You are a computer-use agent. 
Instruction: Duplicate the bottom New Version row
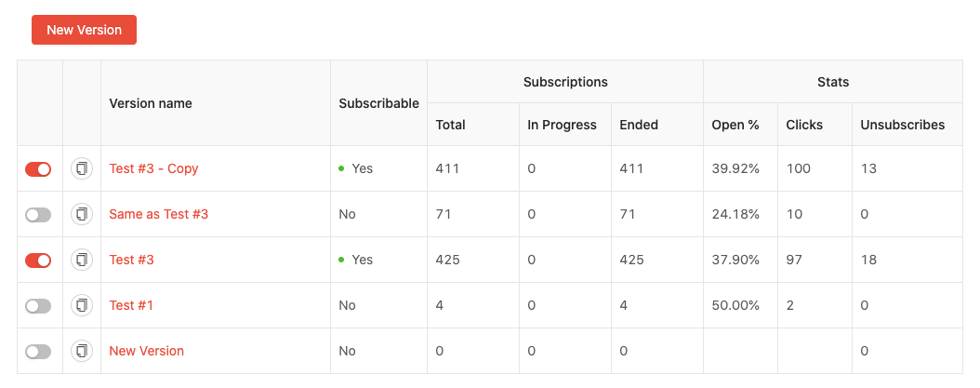[x=82, y=351]
